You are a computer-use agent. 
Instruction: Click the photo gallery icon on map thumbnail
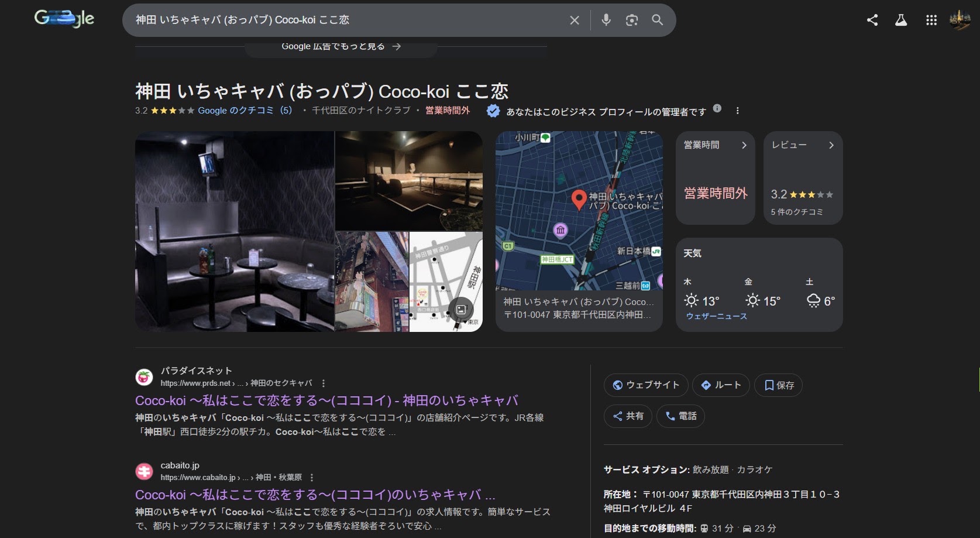(x=461, y=310)
